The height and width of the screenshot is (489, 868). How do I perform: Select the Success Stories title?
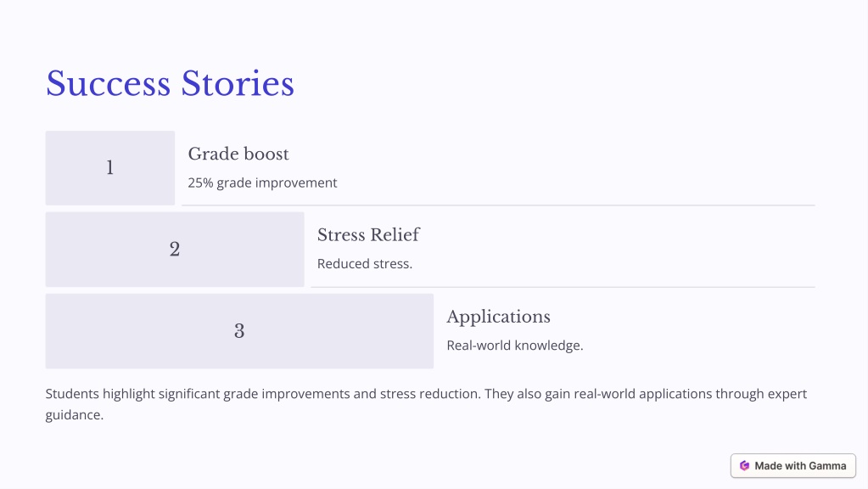pyautogui.click(x=170, y=84)
